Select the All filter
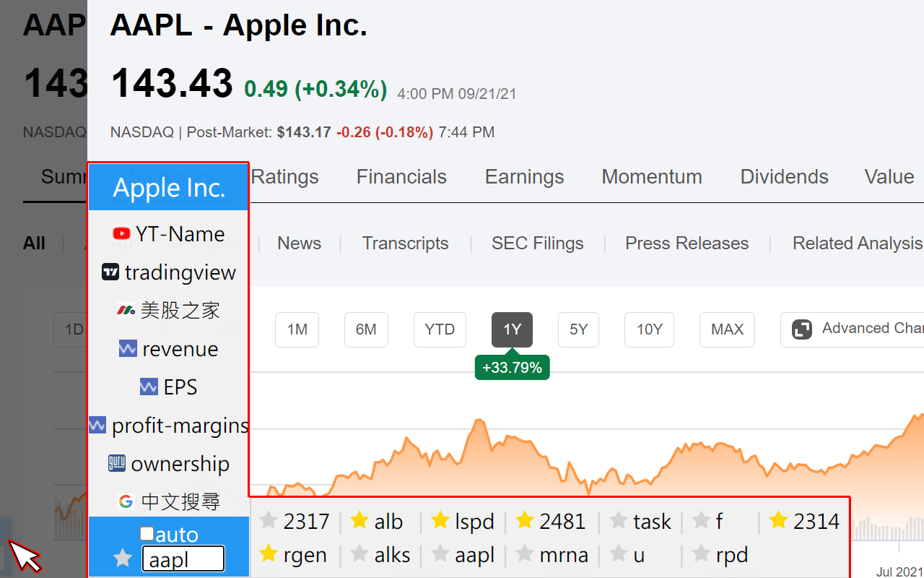This screenshot has height=578, width=924. pyautogui.click(x=34, y=243)
